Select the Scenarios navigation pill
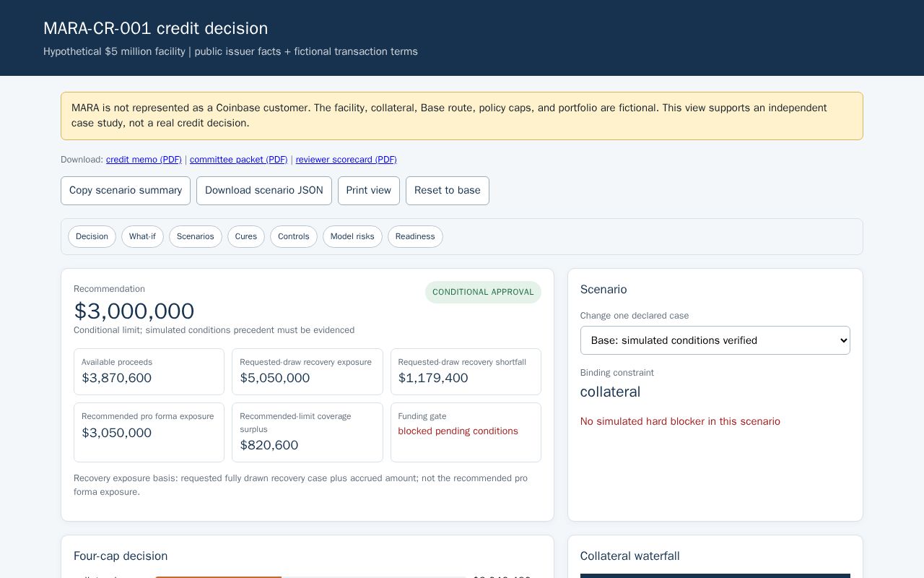The height and width of the screenshot is (578, 924). tap(196, 237)
